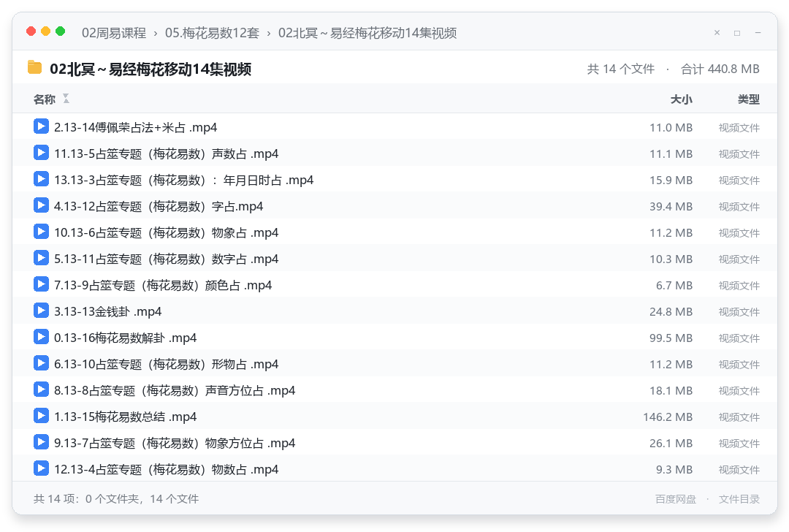789x532 pixels.
Task: Click video icon for 6.13-10 形物占
Action: (41, 363)
